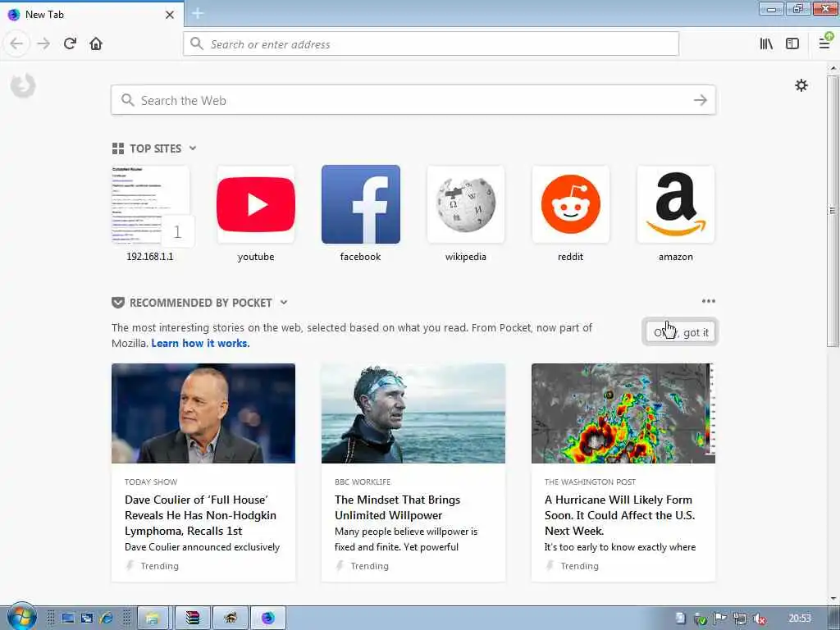Viewport: 840px width, 630px height.
Task: Select the New Tab tab
Action: (x=92, y=15)
